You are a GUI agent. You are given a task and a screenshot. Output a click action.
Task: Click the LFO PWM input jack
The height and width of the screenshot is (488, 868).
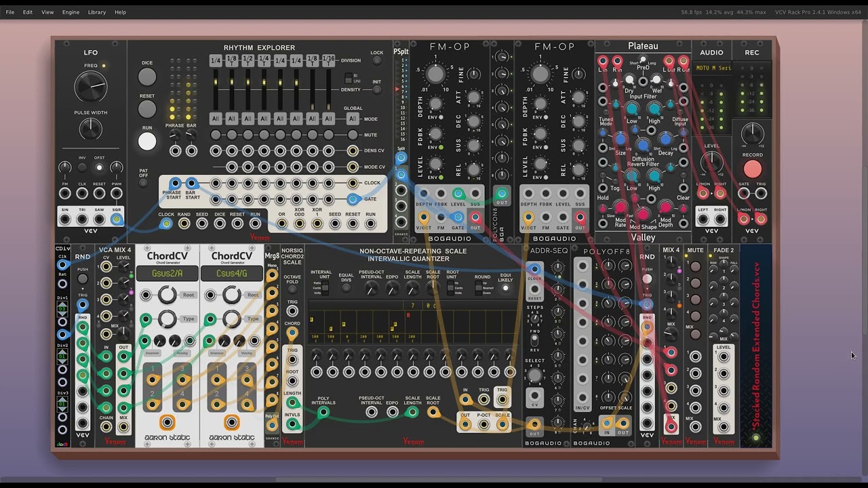(x=116, y=193)
